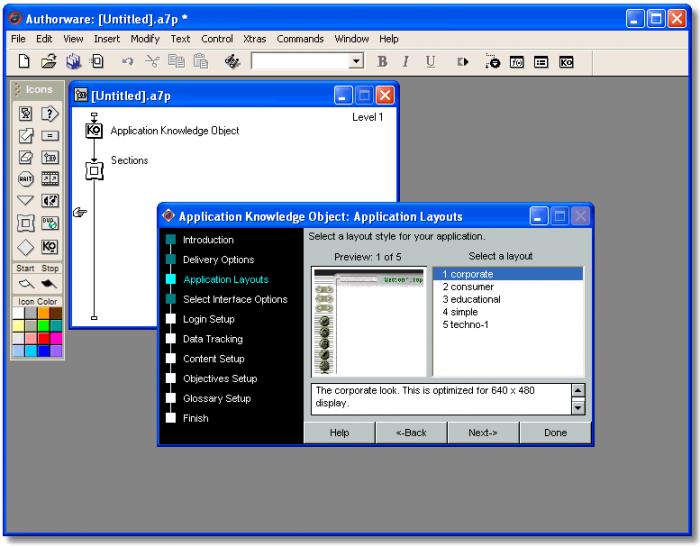Click the Paste toolbar icon
Image resolution: width=700 pixels, height=547 pixels.
(x=200, y=62)
